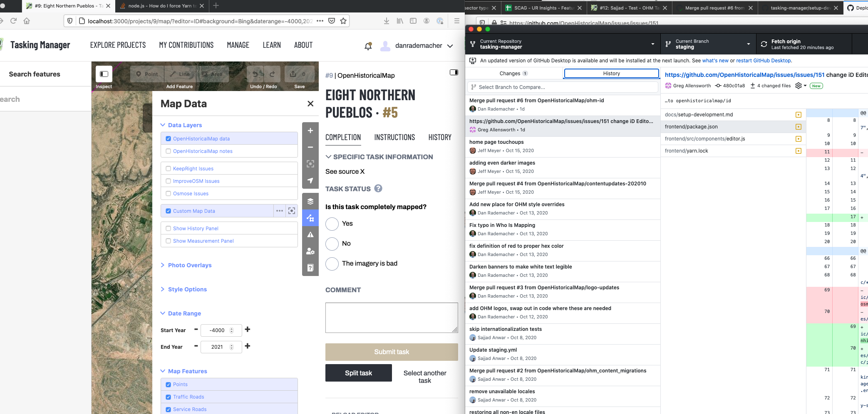Increase Start Year with the stepper control
Screen dimensions: 868x414
pos(233,328)
